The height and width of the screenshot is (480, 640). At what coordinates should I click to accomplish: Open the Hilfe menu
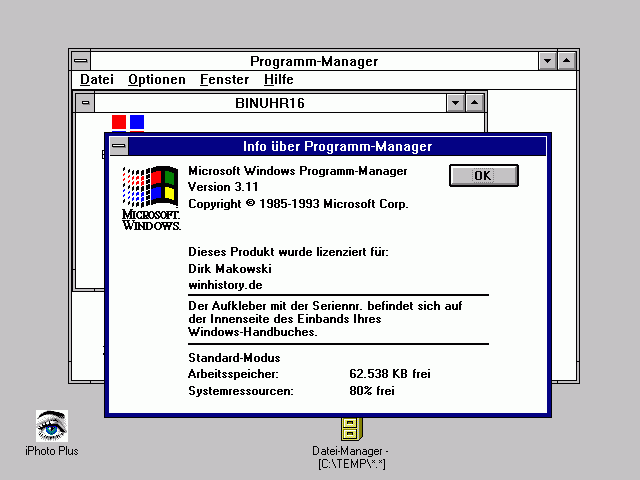pos(279,79)
